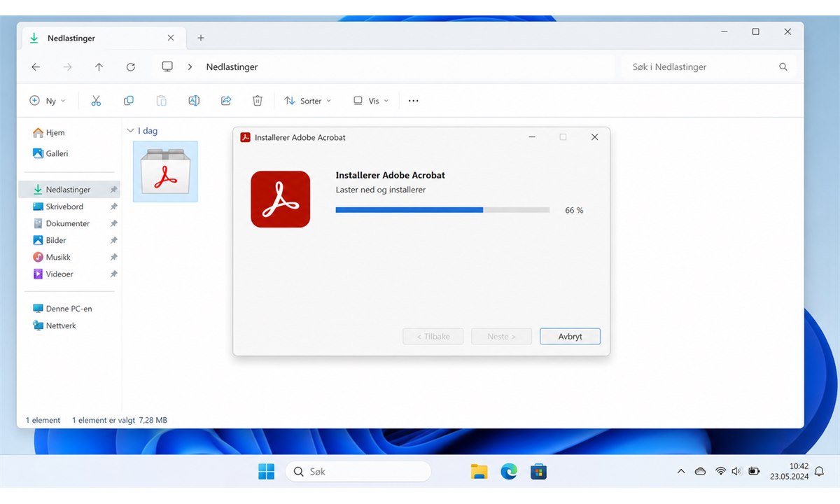Unpin Skrivebord with its pin icon
Screen dimensions: 840x504
(x=113, y=206)
